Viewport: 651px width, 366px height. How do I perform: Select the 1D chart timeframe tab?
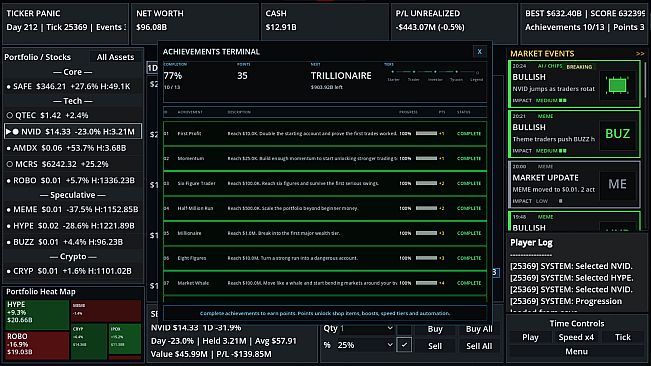point(152,68)
